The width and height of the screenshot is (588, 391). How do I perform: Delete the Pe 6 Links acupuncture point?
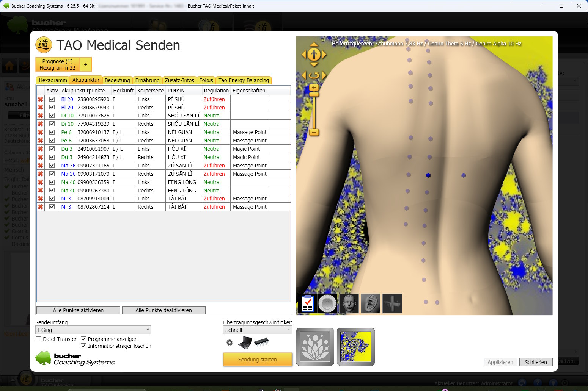tap(41, 132)
